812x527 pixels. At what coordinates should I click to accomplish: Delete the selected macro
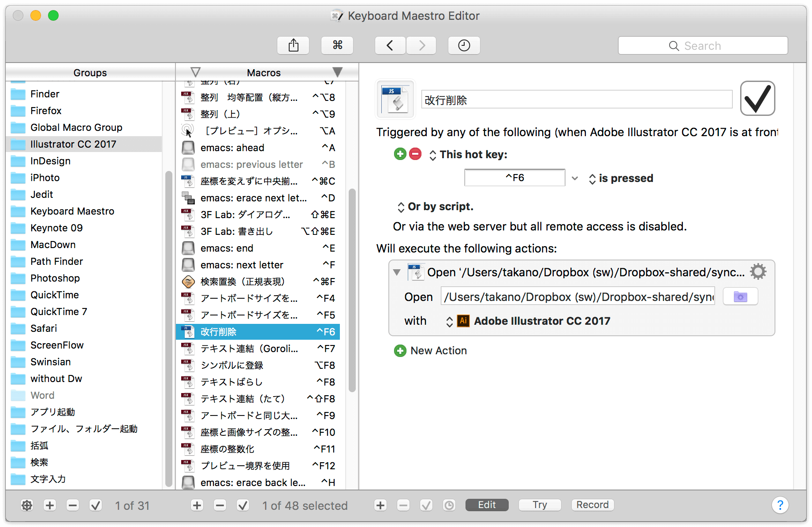tap(220, 505)
